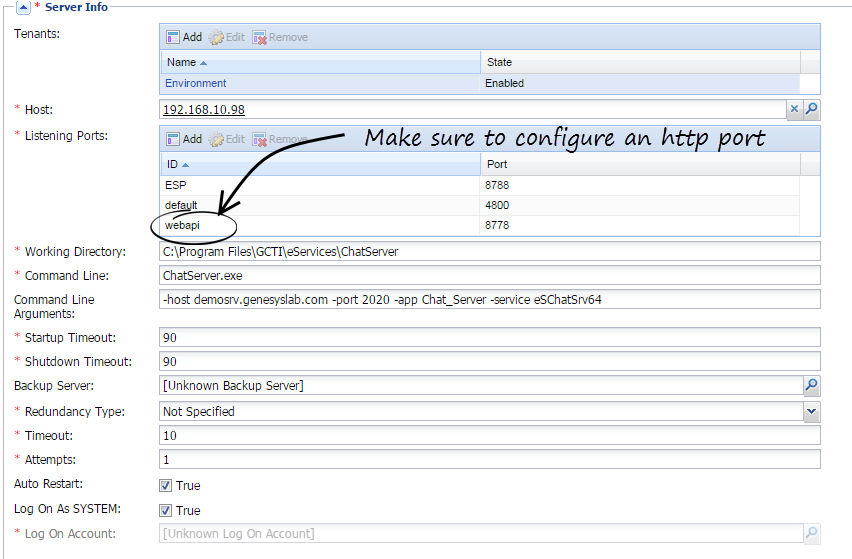Open the default port entry
The height and width of the screenshot is (559, 852).
click(182, 205)
